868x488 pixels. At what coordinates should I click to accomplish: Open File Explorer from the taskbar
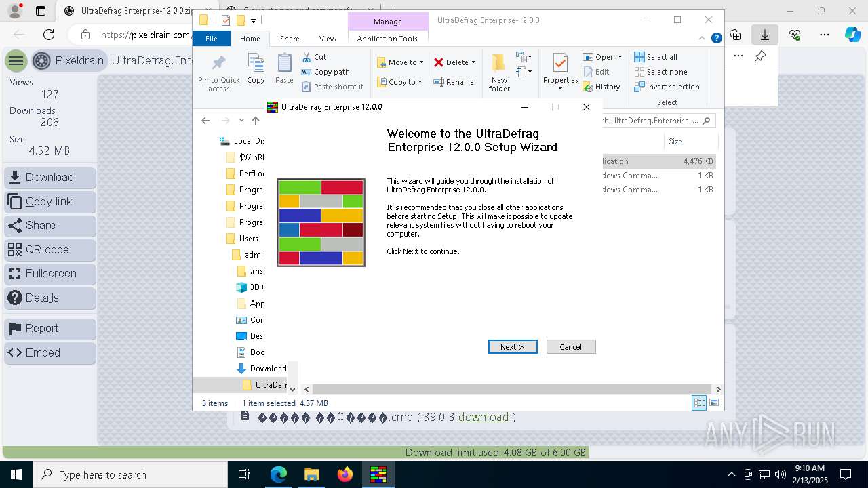312,474
